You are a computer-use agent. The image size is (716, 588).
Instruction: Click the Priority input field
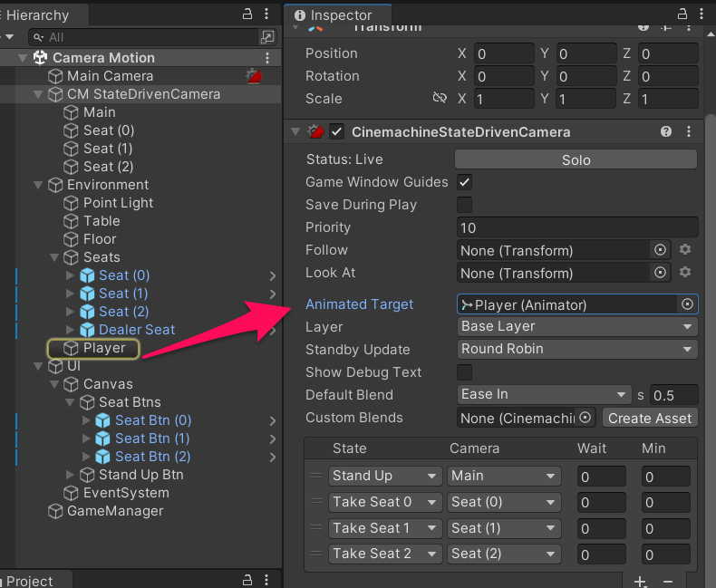pos(577,227)
